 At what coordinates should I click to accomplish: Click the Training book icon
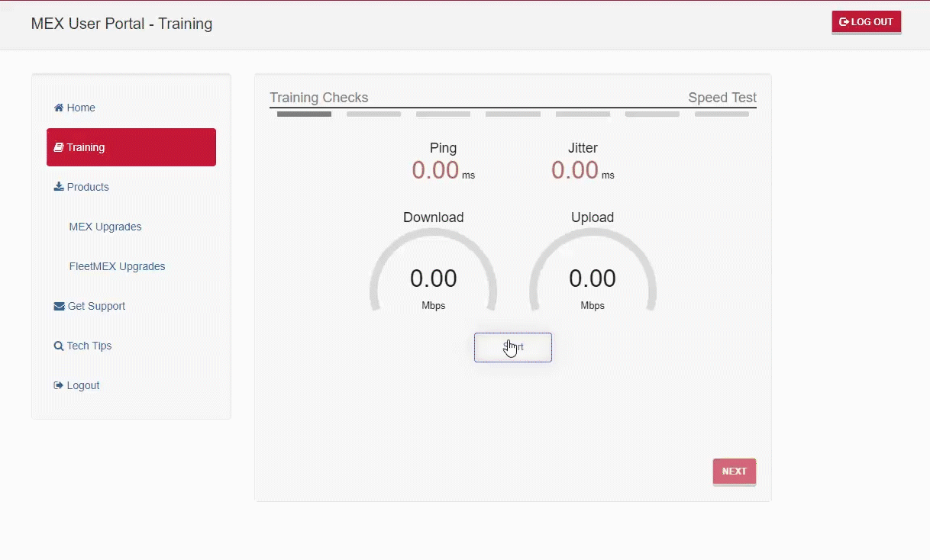[x=59, y=147]
